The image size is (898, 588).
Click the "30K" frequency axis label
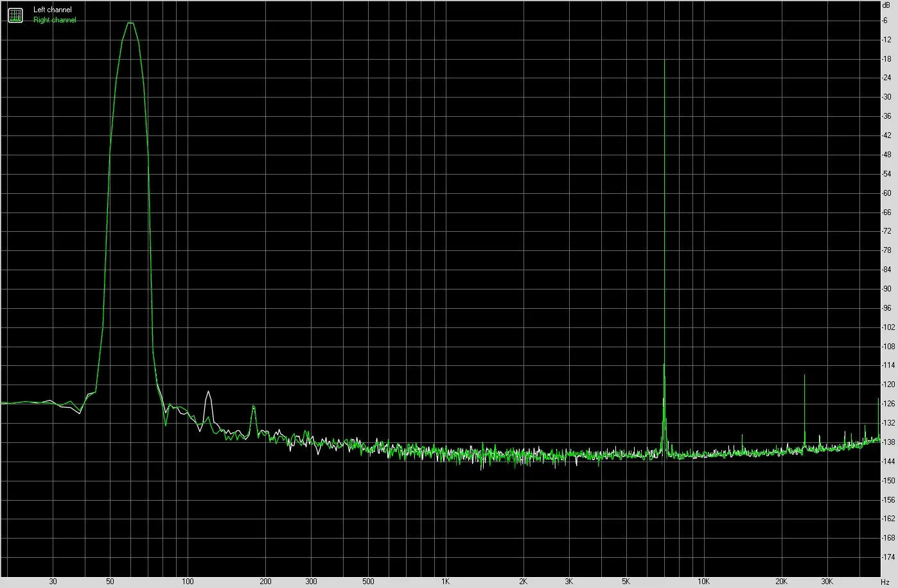click(827, 582)
